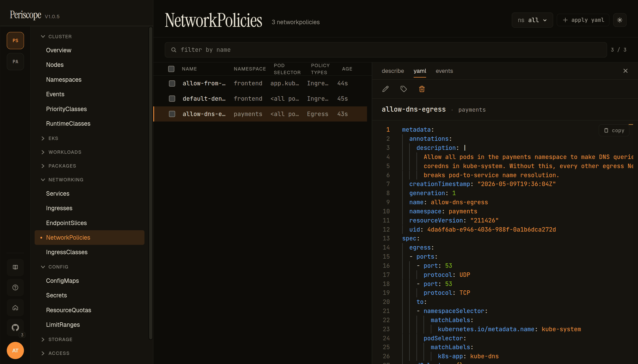Switch to the events tab
The height and width of the screenshot is (364, 638).
[444, 71]
